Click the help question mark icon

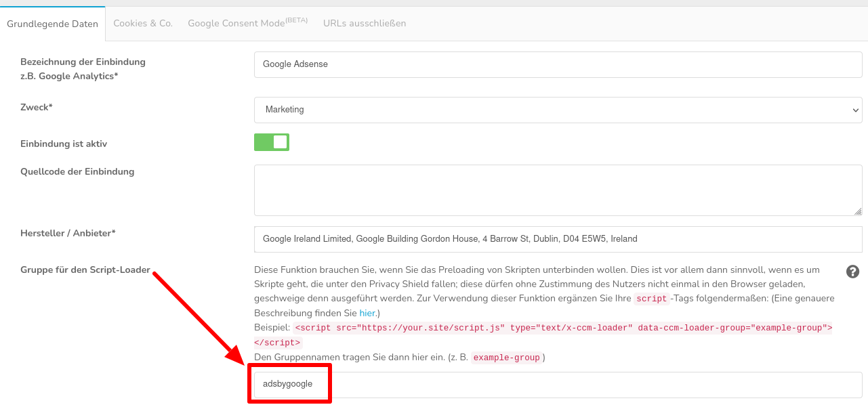pos(853,272)
